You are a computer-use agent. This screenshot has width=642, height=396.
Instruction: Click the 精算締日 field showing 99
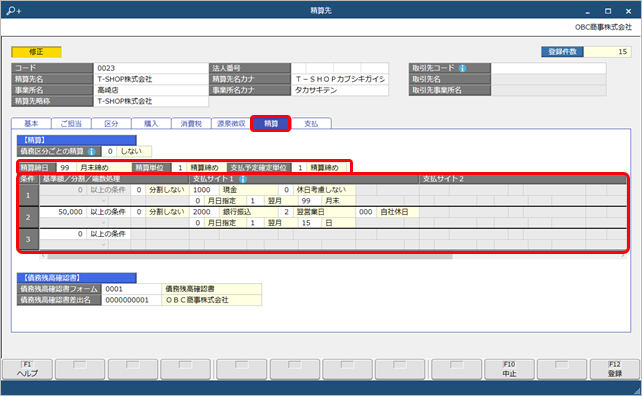coord(65,167)
